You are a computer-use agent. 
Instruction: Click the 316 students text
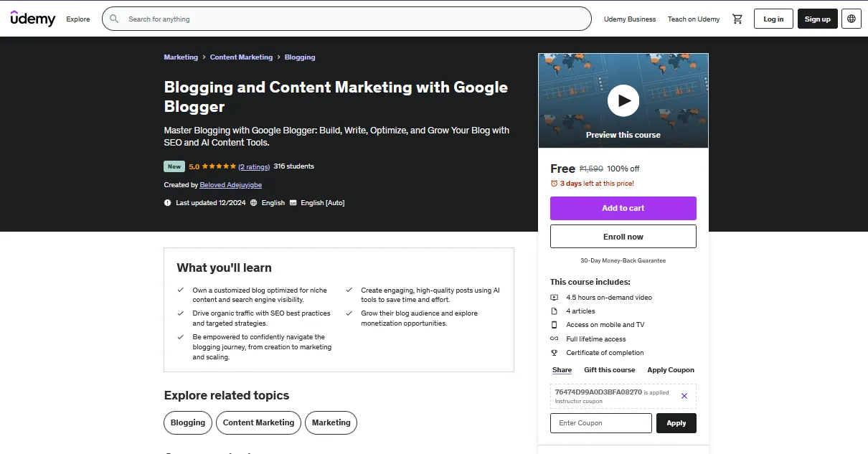294,166
